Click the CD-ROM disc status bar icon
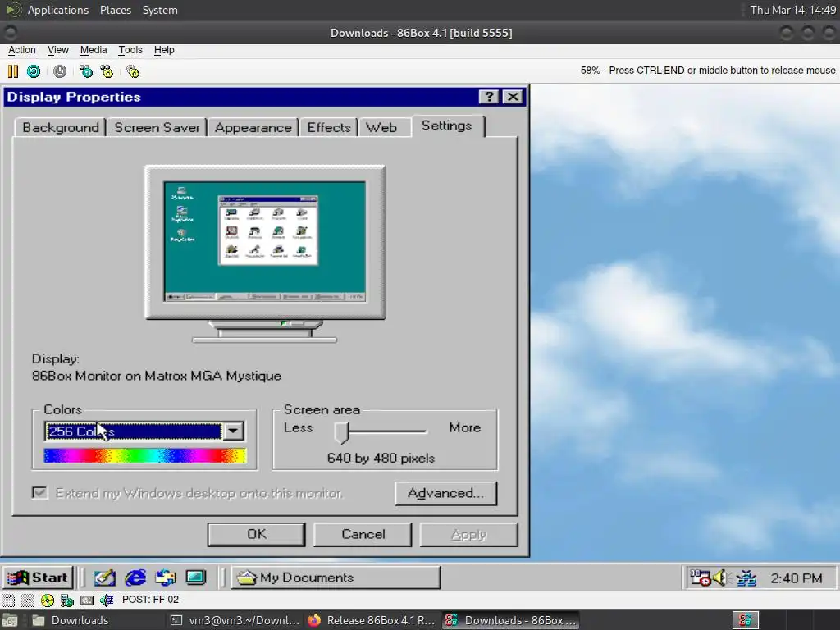The height and width of the screenshot is (630, 840). pyautogui.click(x=48, y=600)
